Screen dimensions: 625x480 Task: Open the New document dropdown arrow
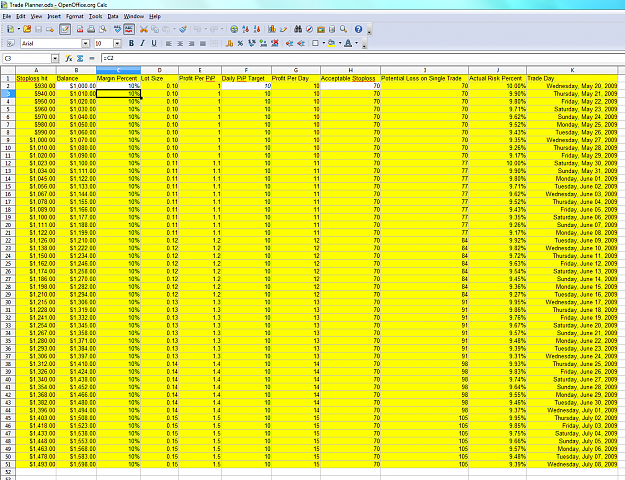(18, 29)
